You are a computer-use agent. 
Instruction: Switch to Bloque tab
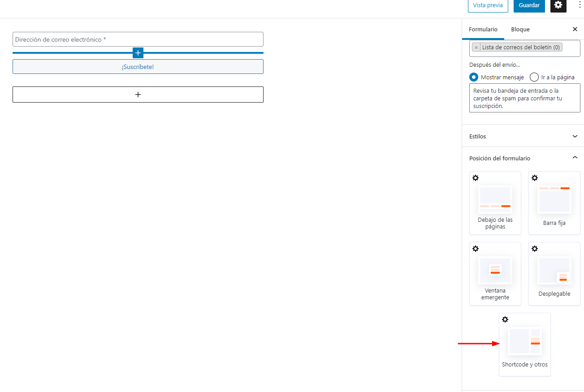click(x=520, y=29)
